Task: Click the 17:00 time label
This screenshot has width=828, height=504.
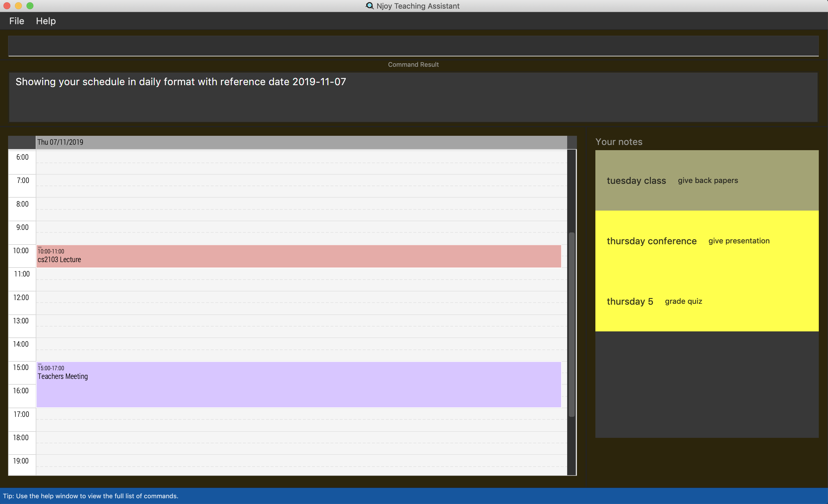Action: (21, 414)
